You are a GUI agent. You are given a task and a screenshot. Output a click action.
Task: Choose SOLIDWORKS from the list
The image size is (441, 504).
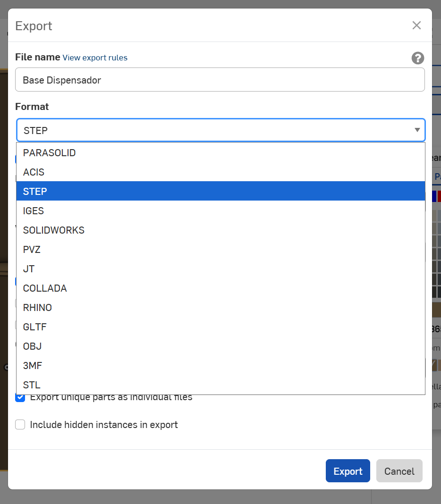pos(54,230)
